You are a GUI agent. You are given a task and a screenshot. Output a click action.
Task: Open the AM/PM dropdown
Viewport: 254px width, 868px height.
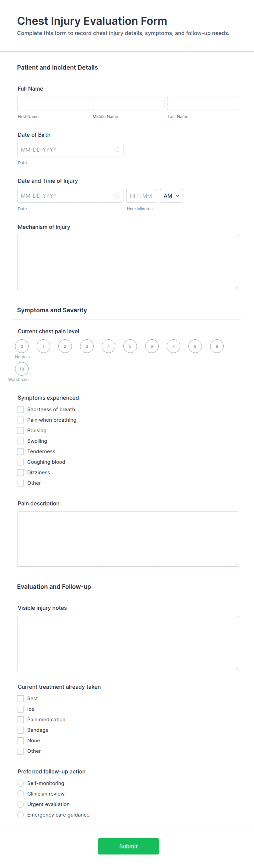pos(172,196)
